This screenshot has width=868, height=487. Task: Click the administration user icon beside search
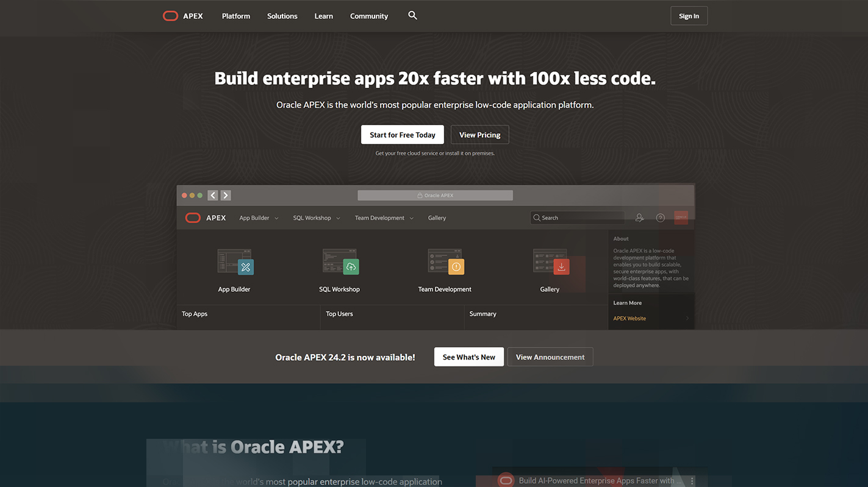point(639,218)
